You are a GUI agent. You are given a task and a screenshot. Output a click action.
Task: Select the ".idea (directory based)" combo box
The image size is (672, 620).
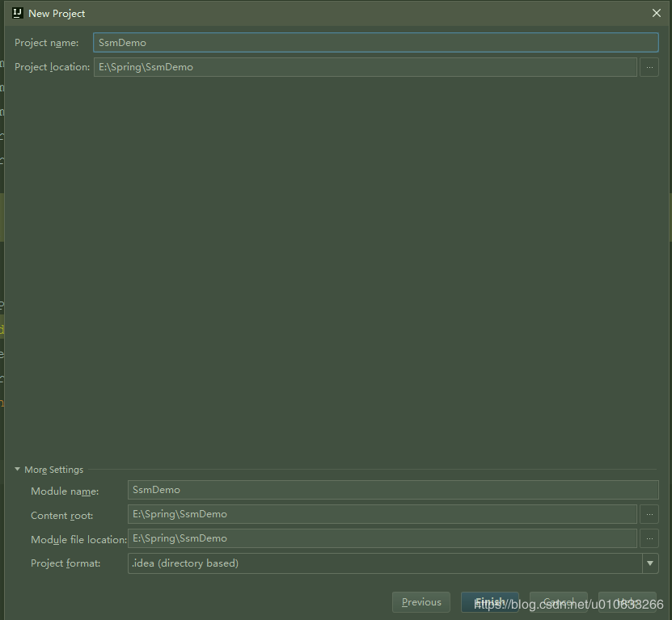coord(388,563)
